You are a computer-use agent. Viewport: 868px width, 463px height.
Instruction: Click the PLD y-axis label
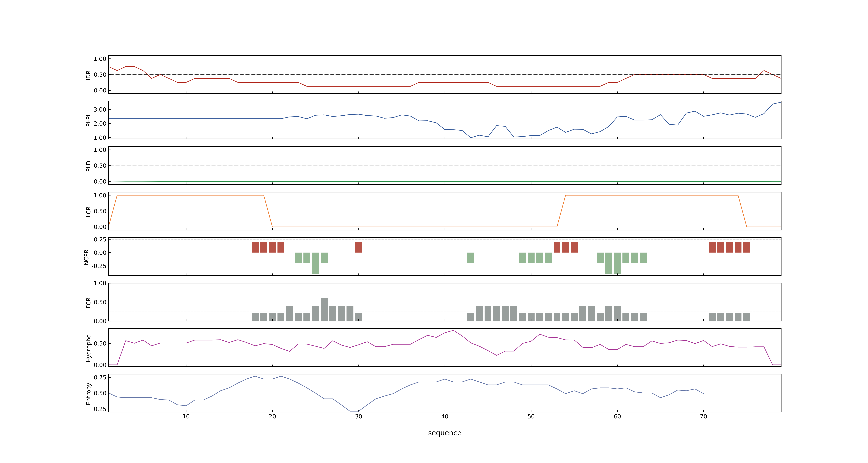coord(88,166)
